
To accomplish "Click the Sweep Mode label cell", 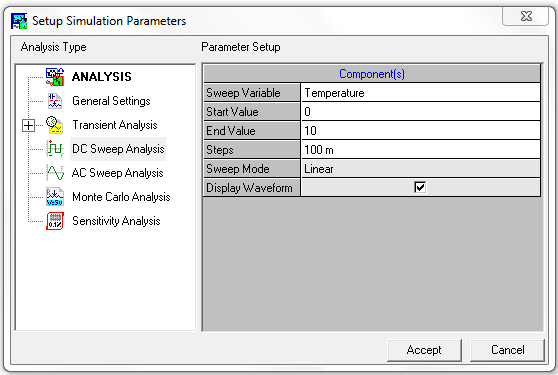I will click(252, 169).
